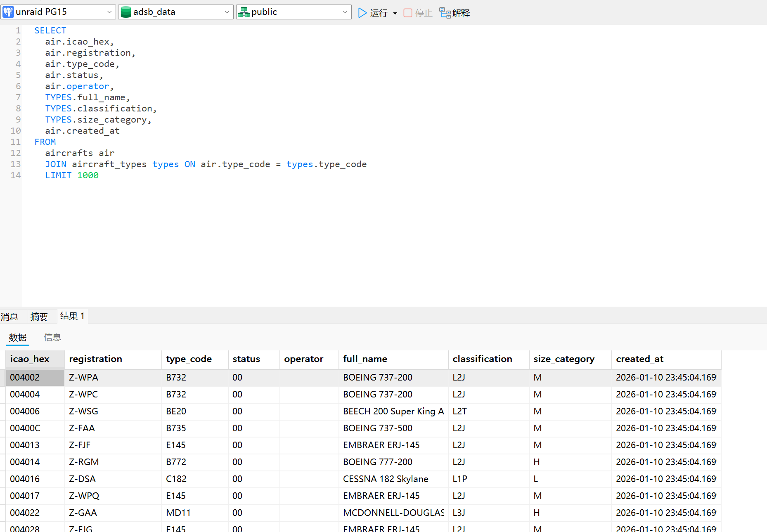Click the LIMIT value 1000 in editor
This screenshot has width=767, height=532.
click(x=88, y=175)
